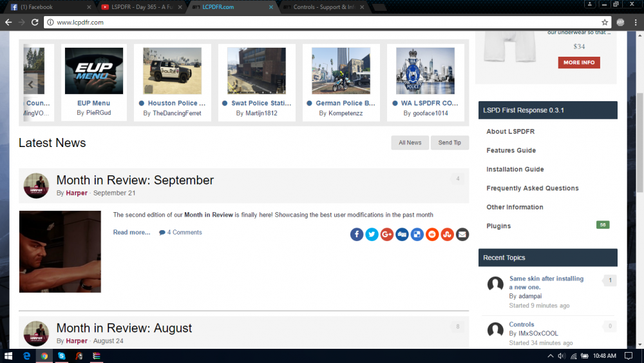This screenshot has height=363, width=644.
Task: Open Same skin after installing topic
Action: (x=546, y=283)
